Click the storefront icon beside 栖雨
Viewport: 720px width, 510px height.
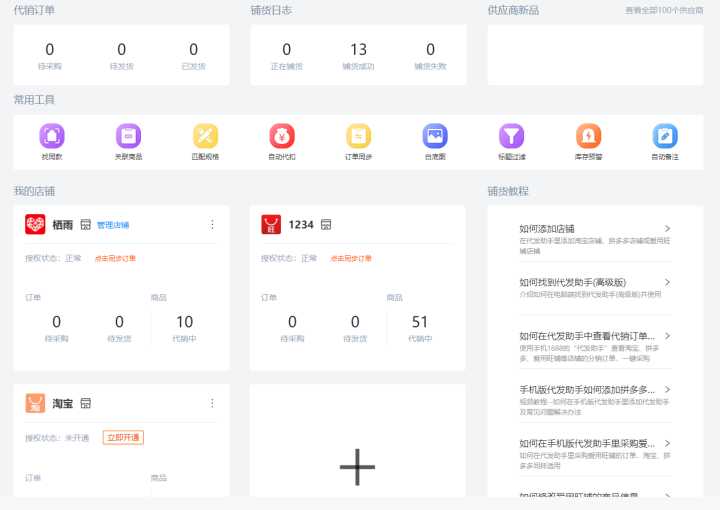click(85, 224)
